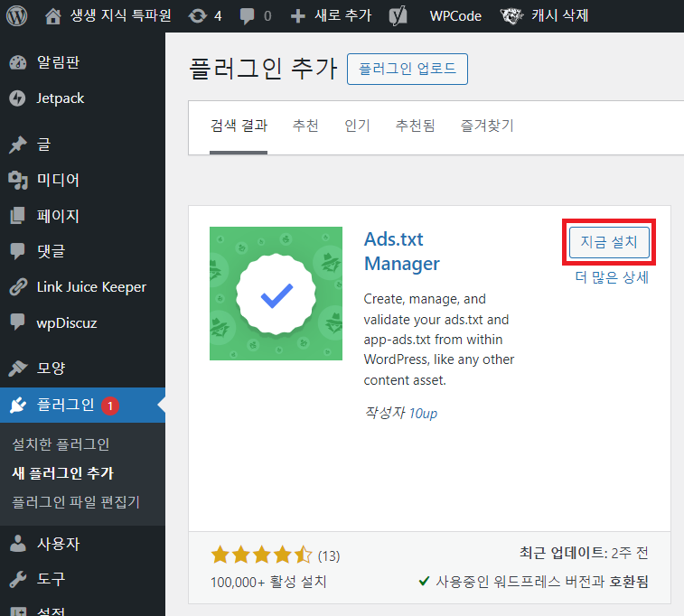This screenshot has width=684, height=616.
Task: Click 지금 설치 for Ads.txt Manager
Action: coord(609,242)
